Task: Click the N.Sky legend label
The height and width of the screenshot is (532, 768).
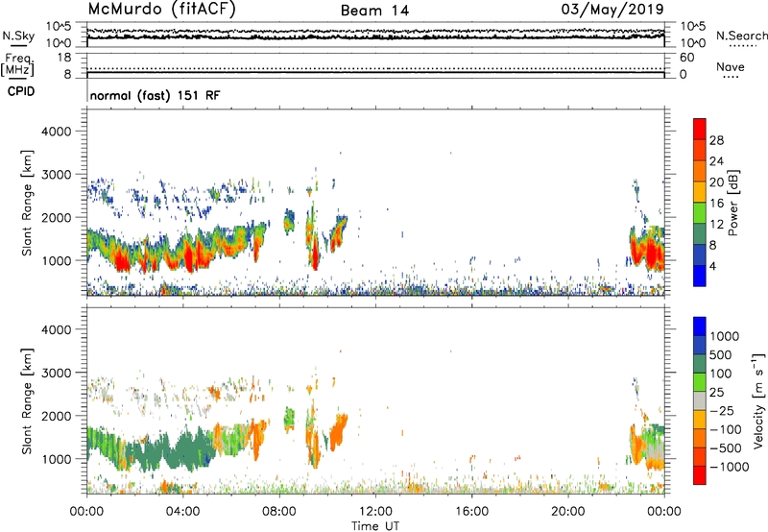Action: tap(18, 36)
